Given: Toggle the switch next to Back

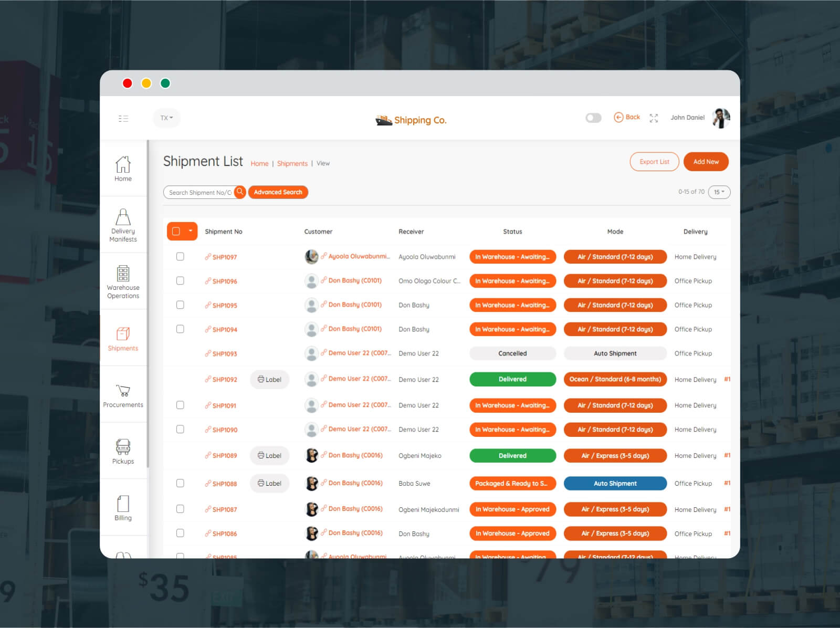Looking at the screenshot, I should pos(593,118).
